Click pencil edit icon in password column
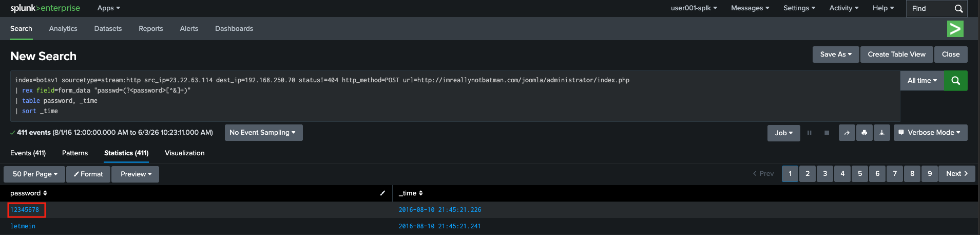 tap(382, 193)
